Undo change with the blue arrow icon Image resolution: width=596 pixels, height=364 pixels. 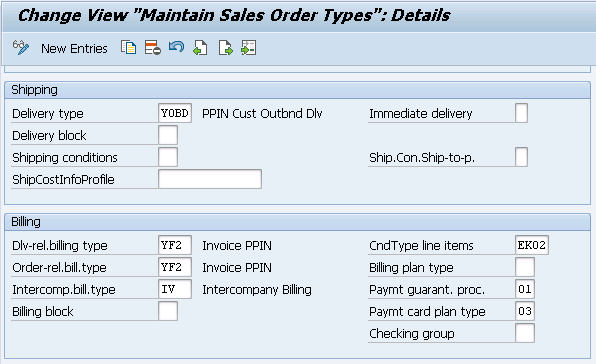coord(176,47)
